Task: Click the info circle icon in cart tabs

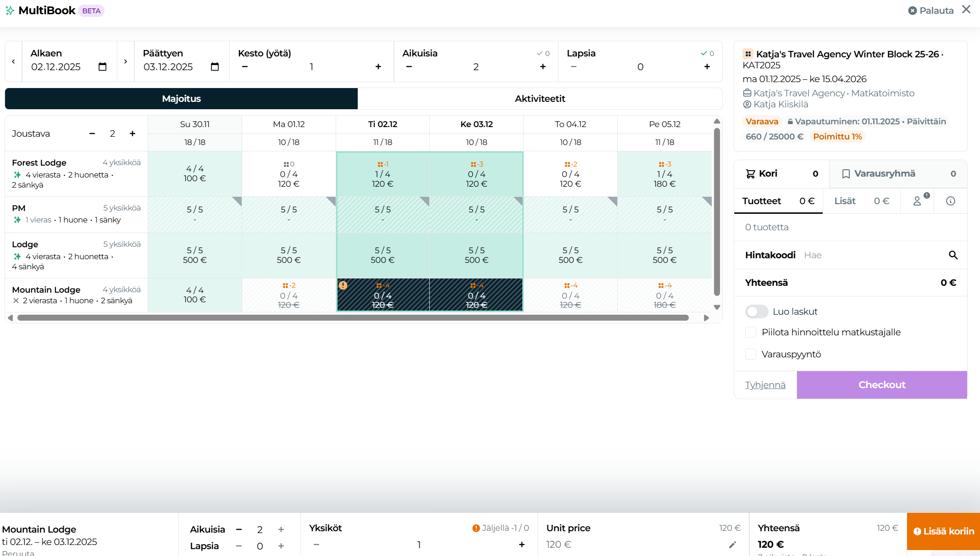Action: coord(951,201)
